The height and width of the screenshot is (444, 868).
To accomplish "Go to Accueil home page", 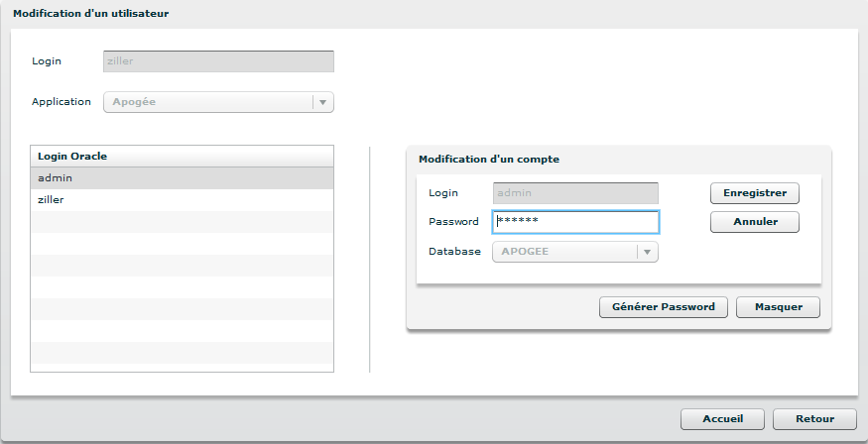I will pyautogui.click(x=722, y=419).
